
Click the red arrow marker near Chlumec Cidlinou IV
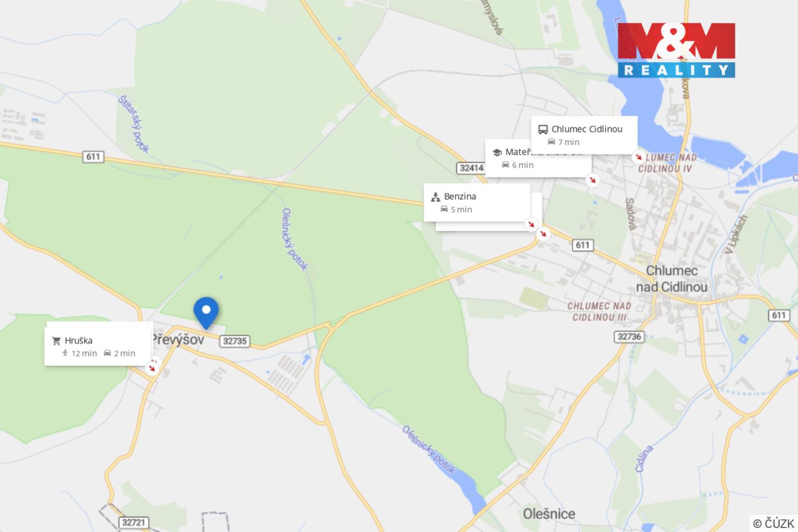click(638, 157)
